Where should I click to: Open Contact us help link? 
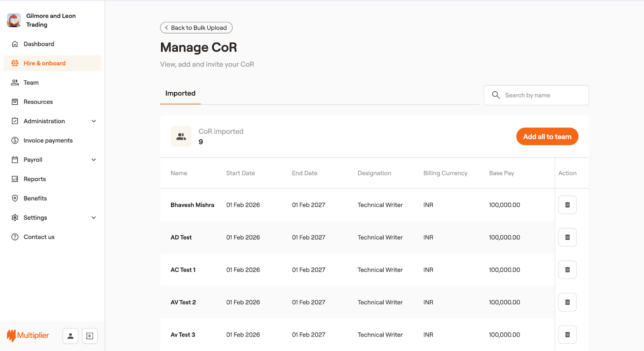(x=39, y=237)
